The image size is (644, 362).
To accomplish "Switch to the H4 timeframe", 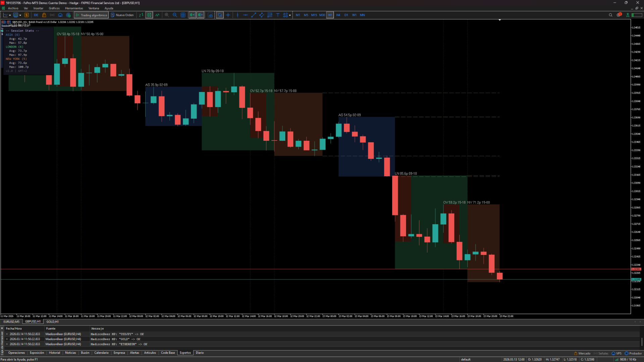I will click(338, 15).
